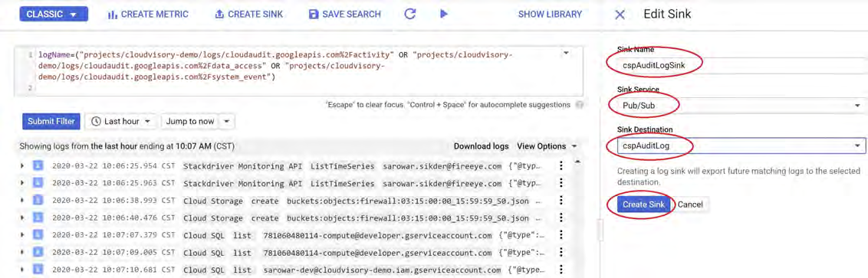Open more menu for 10:06:38.993 entry

(x=561, y=201)
